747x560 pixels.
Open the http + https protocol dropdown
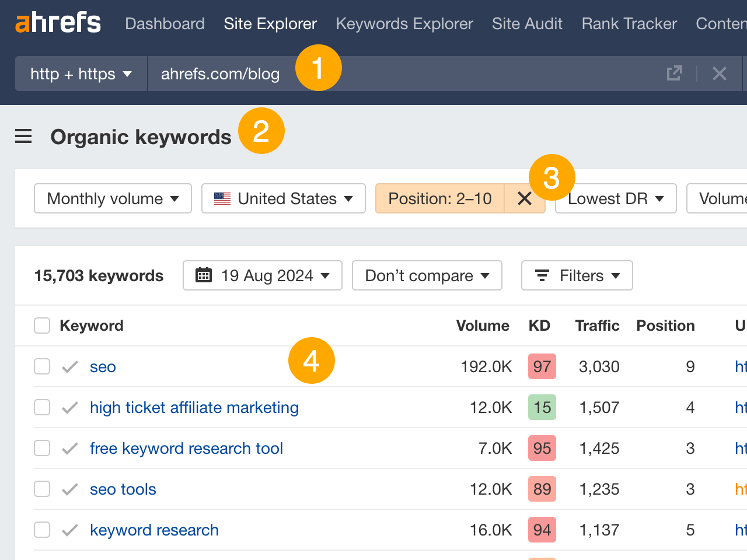click(81, 73)
